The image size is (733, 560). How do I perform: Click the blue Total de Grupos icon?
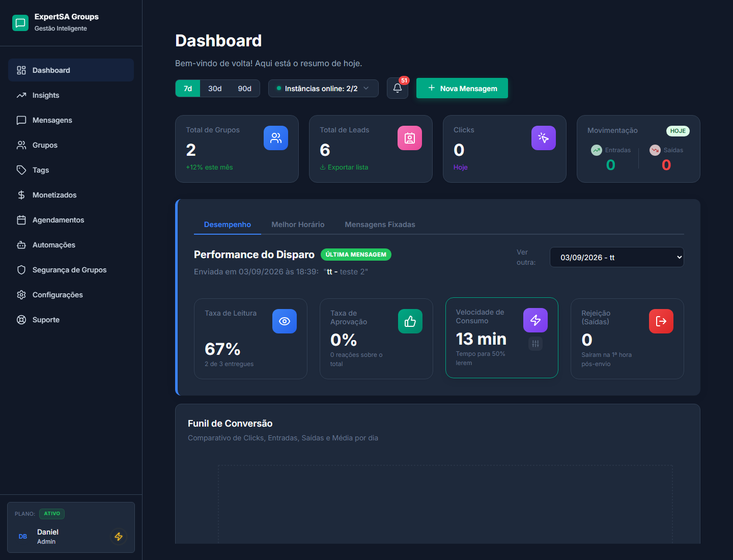pyautogui.click(x=276, y=138)
